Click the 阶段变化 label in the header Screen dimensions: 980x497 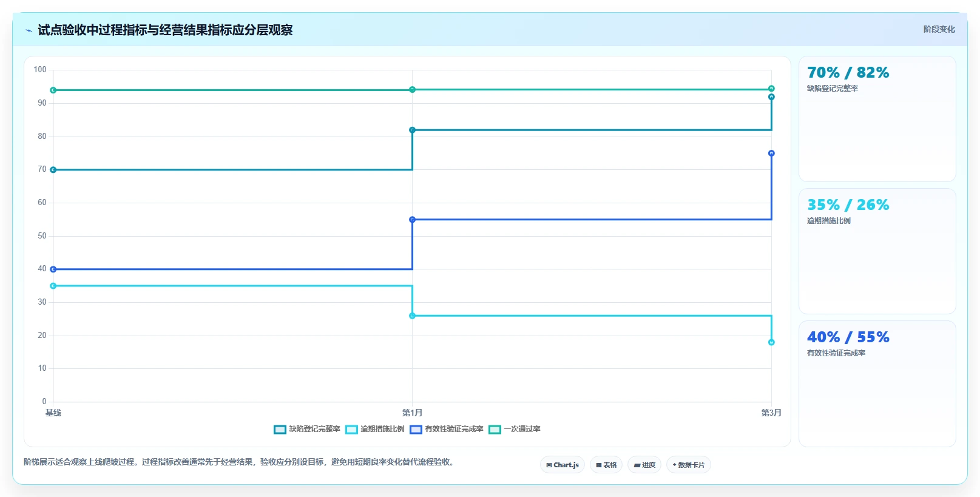[939, 29]
